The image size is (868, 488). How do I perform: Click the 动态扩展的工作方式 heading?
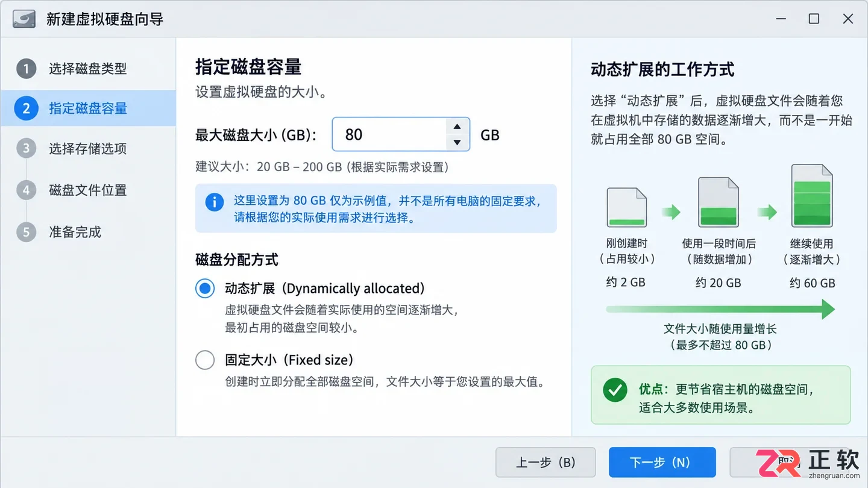tap(662, 70)
